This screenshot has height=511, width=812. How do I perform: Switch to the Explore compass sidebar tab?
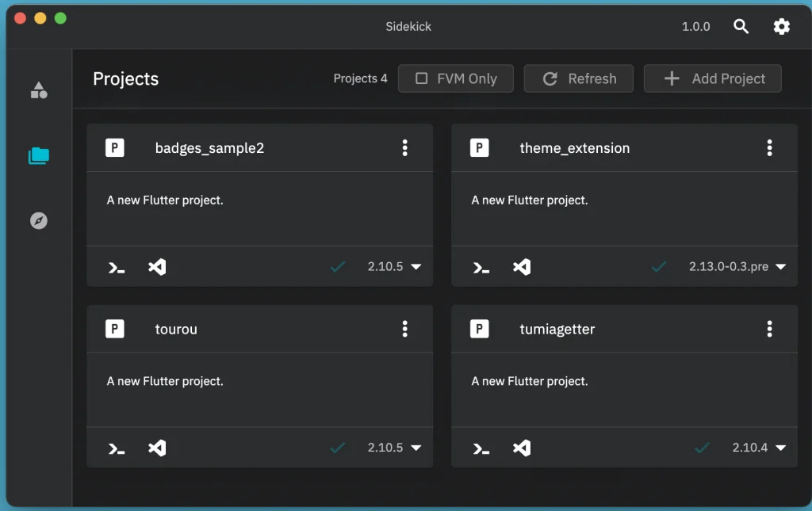pyautogui.click(x=39, y=221)
